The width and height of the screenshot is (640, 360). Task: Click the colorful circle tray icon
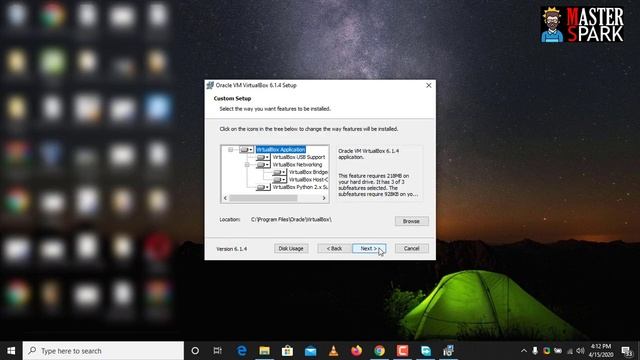pyautogui.click(x=547, y=351)
